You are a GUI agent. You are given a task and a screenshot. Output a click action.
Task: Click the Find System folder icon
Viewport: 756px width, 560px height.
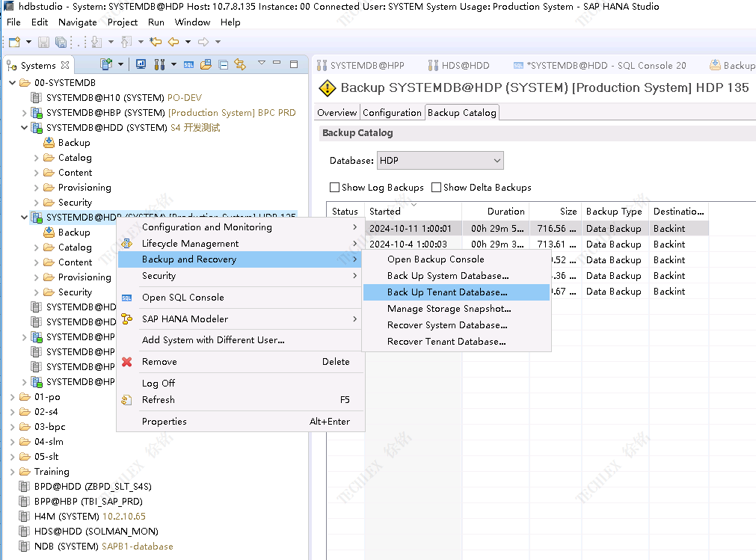pyautogui.click(x=206, y=65)
